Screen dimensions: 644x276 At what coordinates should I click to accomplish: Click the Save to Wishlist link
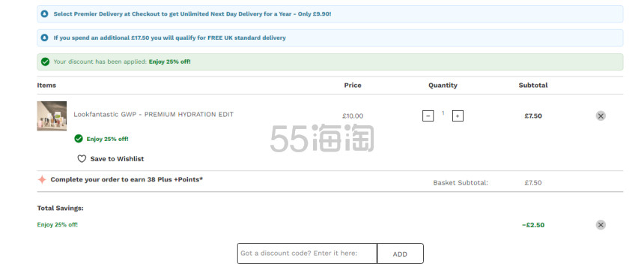pyautogui.click(x=117, y=159)
